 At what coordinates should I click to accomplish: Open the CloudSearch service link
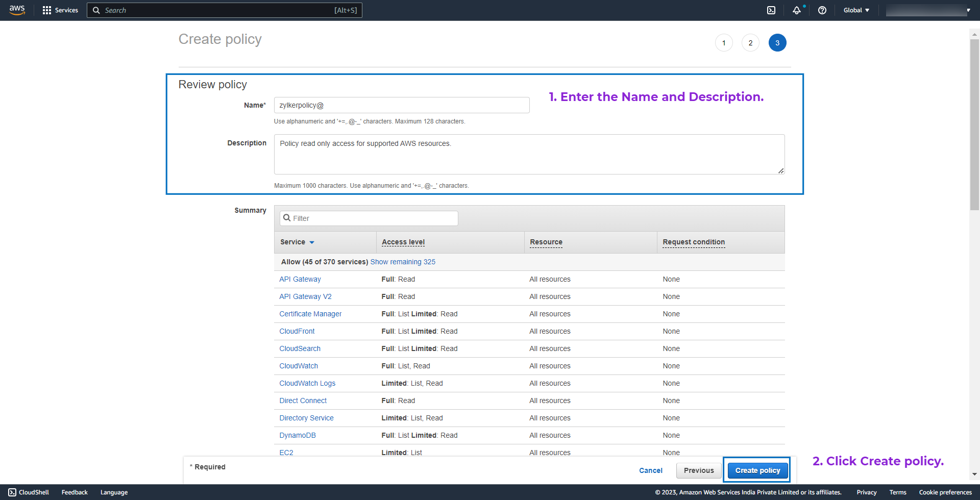click(300, 348)
